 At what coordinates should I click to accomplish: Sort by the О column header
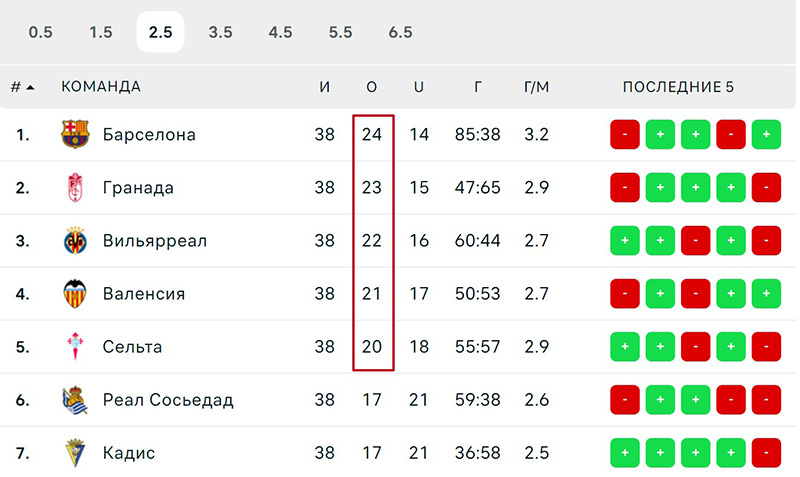click(371, 87)
